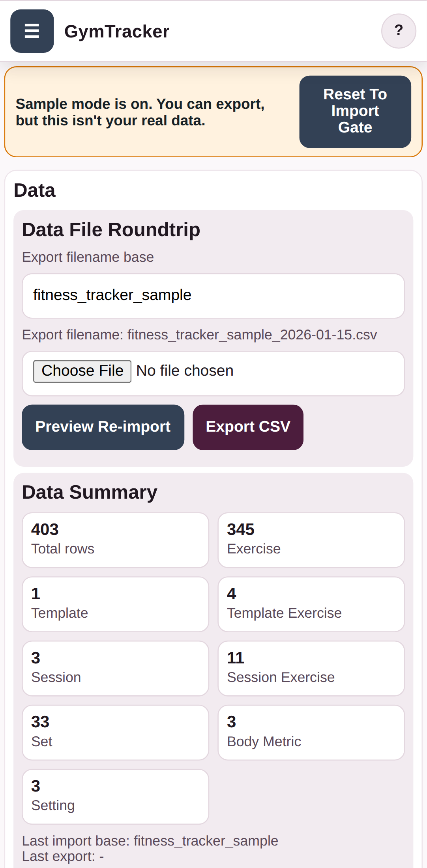The image size is (427, 868).
Task: Click the Template summary card
Action: click(x=115, y=604)
